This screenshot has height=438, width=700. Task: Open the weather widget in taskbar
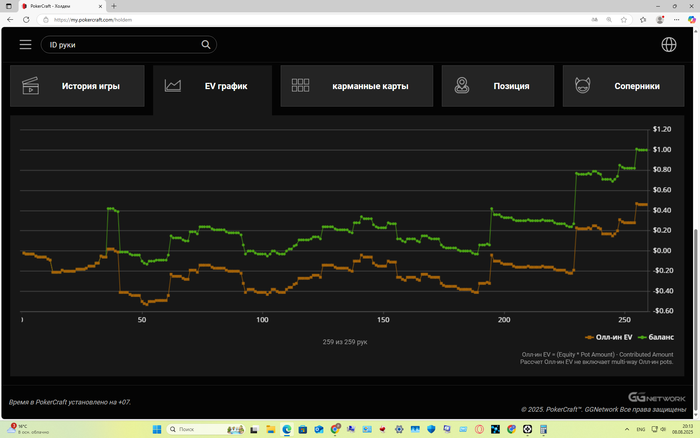pos(28,430)
